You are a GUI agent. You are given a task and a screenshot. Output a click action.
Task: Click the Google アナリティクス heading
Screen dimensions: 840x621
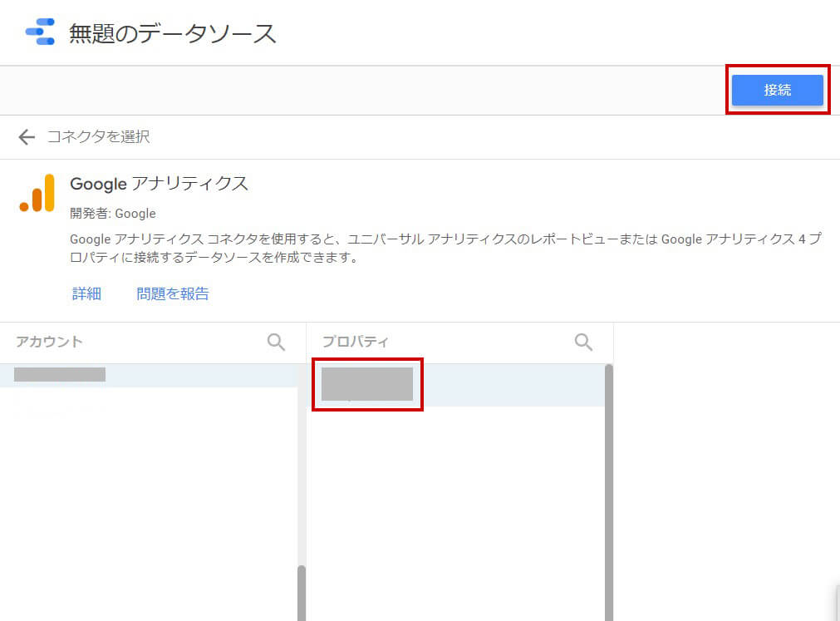coord(159,184)
